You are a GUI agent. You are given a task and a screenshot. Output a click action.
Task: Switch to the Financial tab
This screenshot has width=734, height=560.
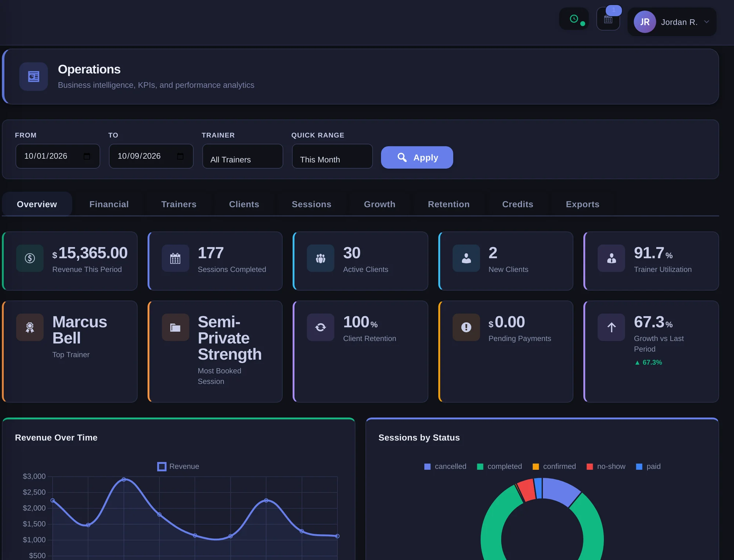coord(109,204)
